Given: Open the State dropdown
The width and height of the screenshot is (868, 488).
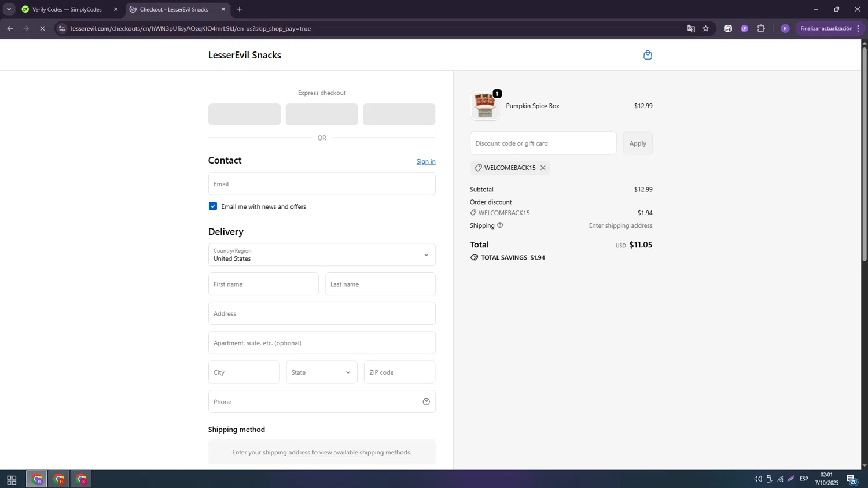Looking at the screenshot, I should click(x=322, y=372).
